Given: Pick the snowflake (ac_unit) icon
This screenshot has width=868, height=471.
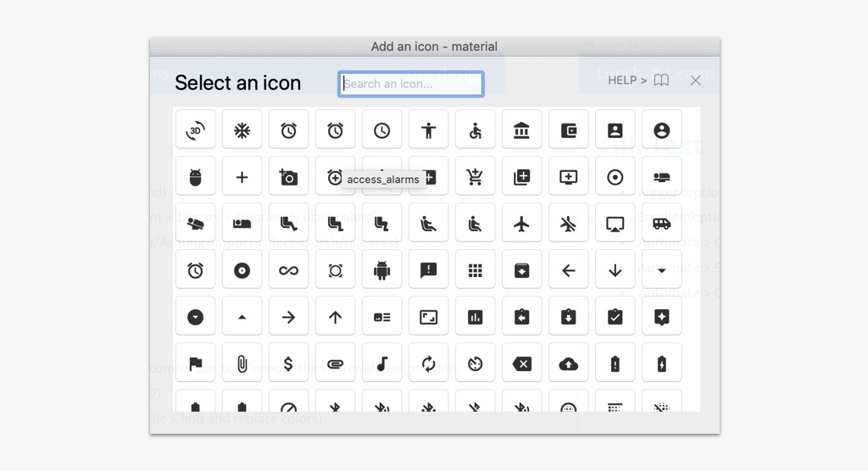Looking at the screenshot, I should 242,130.
